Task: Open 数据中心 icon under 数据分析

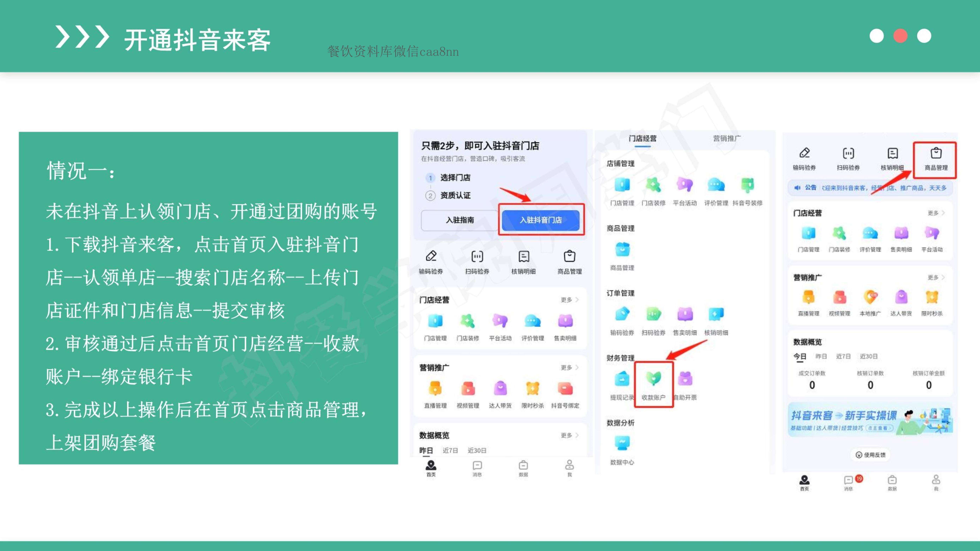Action: tap(622, 443)
